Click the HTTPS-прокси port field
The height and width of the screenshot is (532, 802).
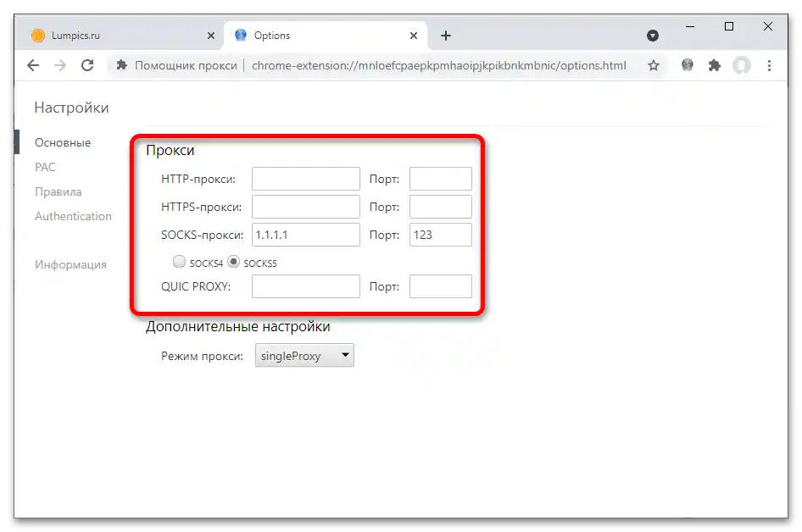point(440,207)
